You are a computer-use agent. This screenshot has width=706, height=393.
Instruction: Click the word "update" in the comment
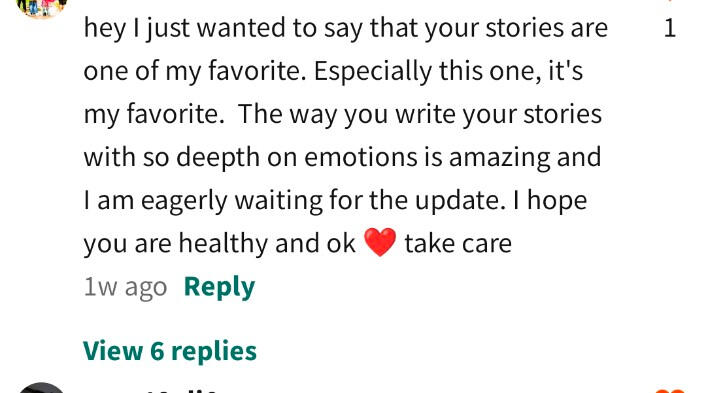point(457,201)
